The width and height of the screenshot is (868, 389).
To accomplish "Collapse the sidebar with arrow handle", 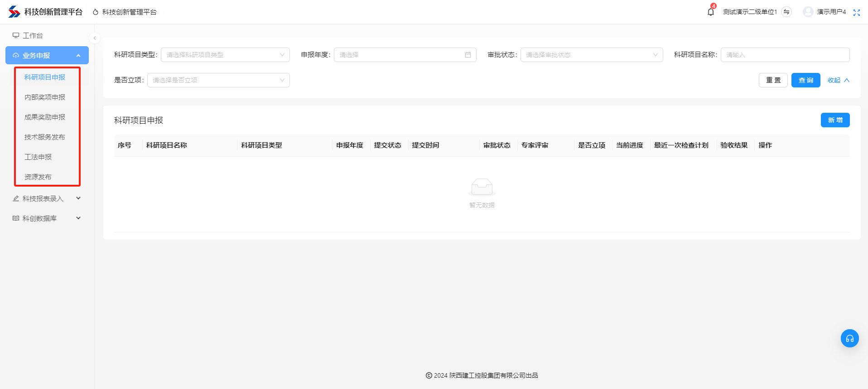I will click(x=94, y=38).
